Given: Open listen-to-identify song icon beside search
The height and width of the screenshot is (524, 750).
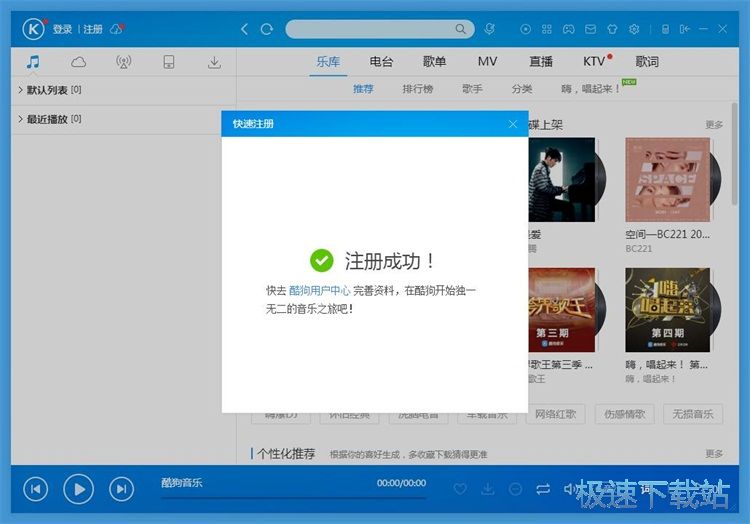Looking at the screenshot, I should point(489,29).
